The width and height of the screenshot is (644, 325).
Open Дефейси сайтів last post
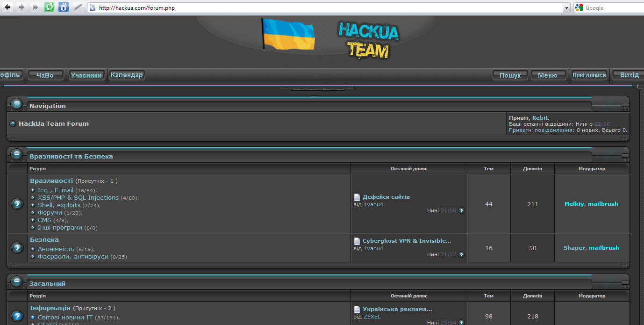386,197
